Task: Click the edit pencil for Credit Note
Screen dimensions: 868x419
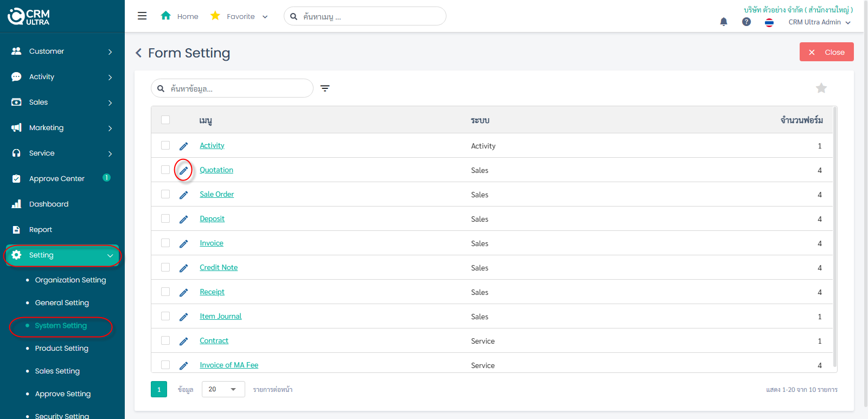Action: click(x=184, y=268)
